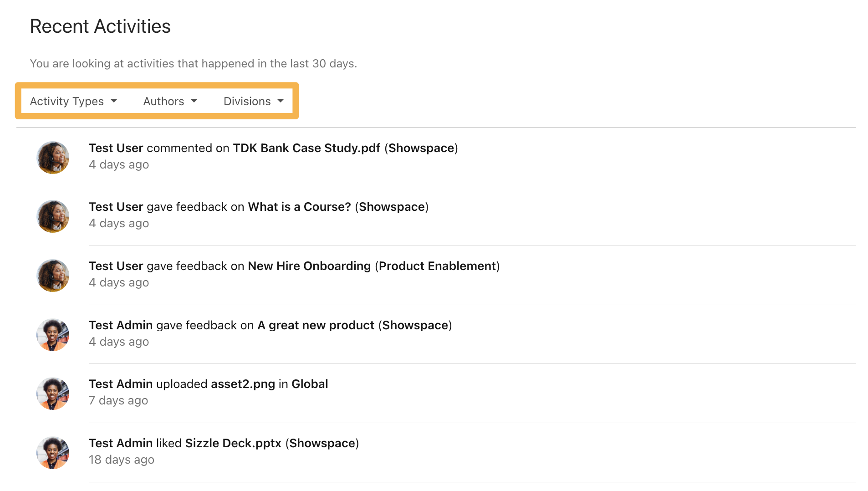Click Showspace link in What is a Course row
Screen dimensions: 868x491
[x=392, y=207]
